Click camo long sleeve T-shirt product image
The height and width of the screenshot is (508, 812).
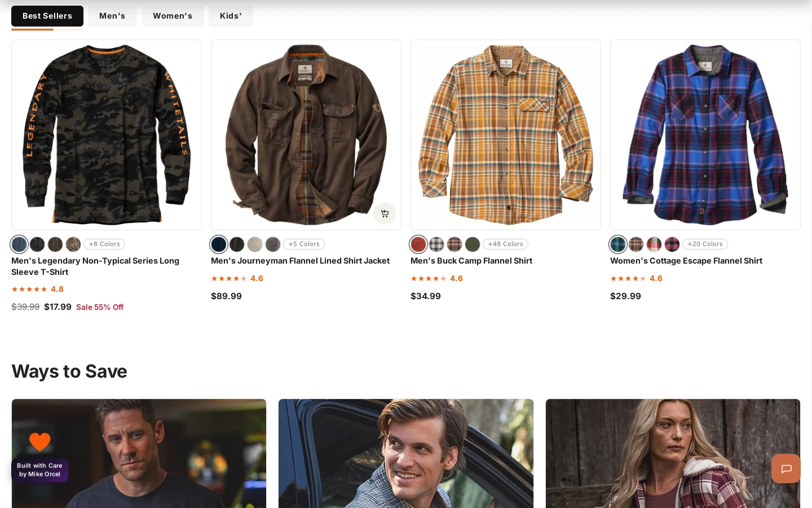[107, 135]
